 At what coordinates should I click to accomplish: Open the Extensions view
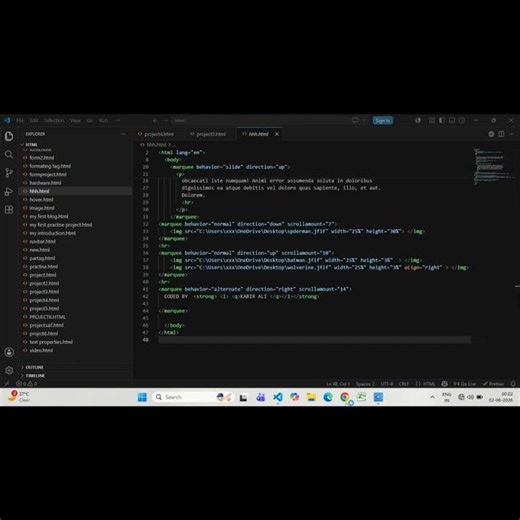tap(9, 209)
